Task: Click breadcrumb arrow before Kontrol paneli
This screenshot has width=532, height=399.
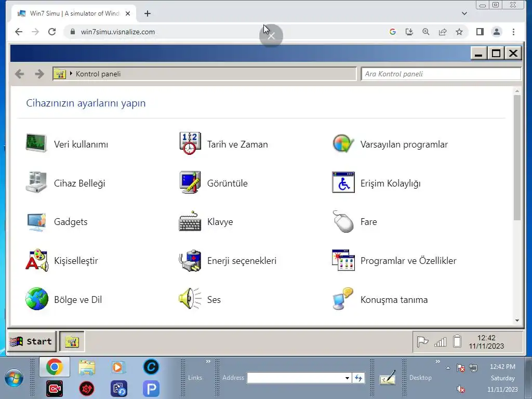Action: [x=71, y=73]
